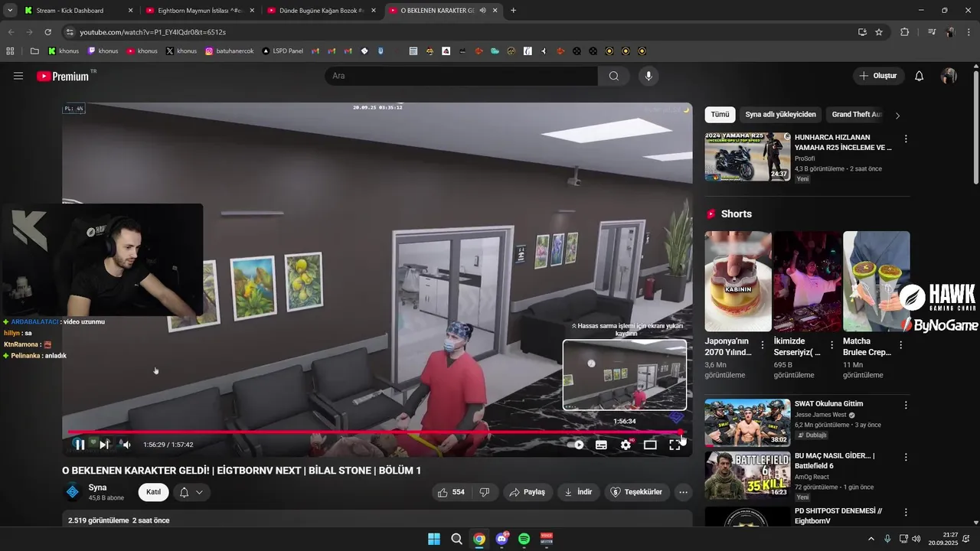The image size is (980, 551).
Task: Open options for Matcha Brulee short
Action: point(900,345)
